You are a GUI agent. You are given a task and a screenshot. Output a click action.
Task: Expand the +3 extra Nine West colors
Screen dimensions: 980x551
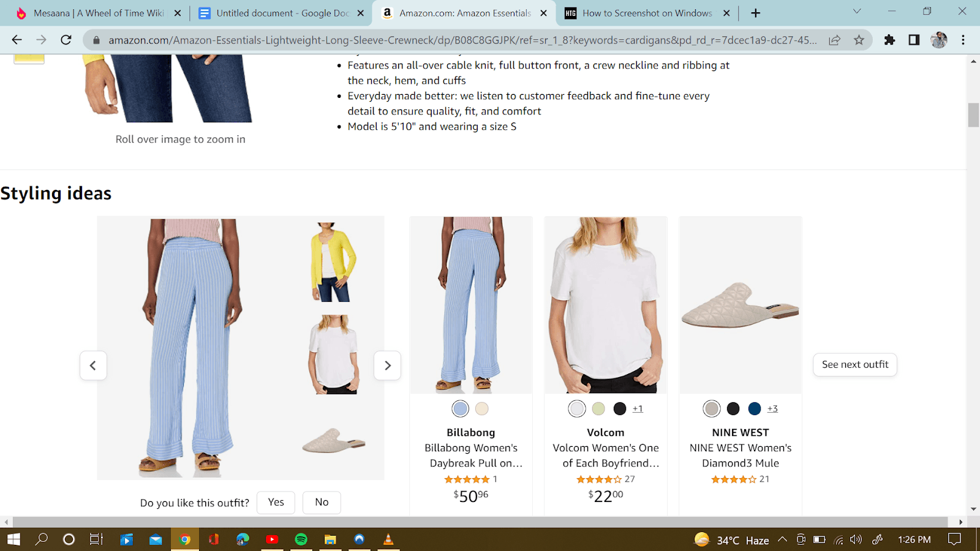[772, 408]
